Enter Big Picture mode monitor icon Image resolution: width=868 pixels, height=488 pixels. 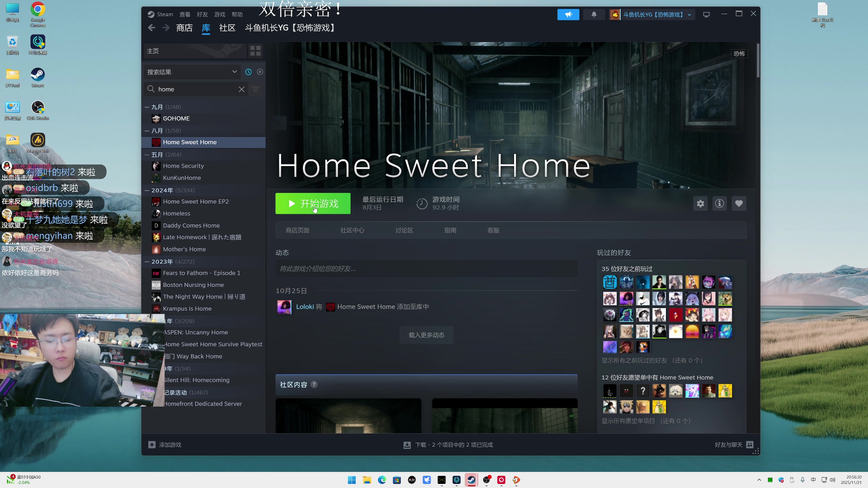tap(706, 15)
